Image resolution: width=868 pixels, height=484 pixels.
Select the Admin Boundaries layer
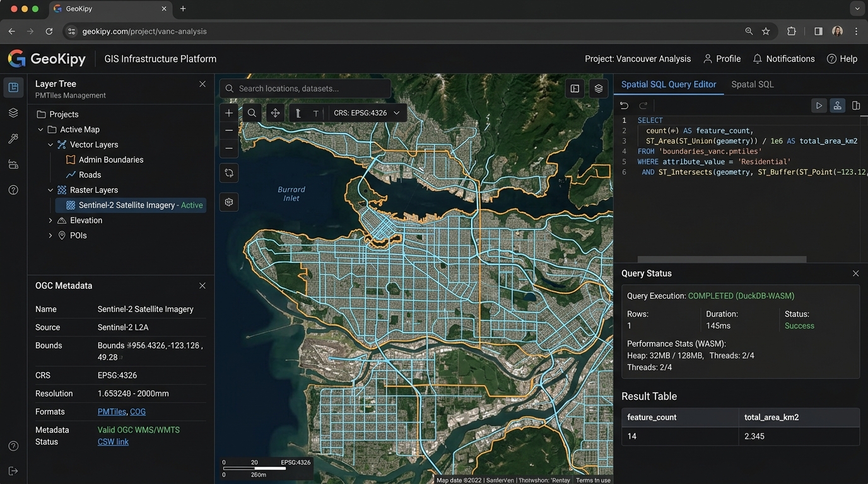111,160
